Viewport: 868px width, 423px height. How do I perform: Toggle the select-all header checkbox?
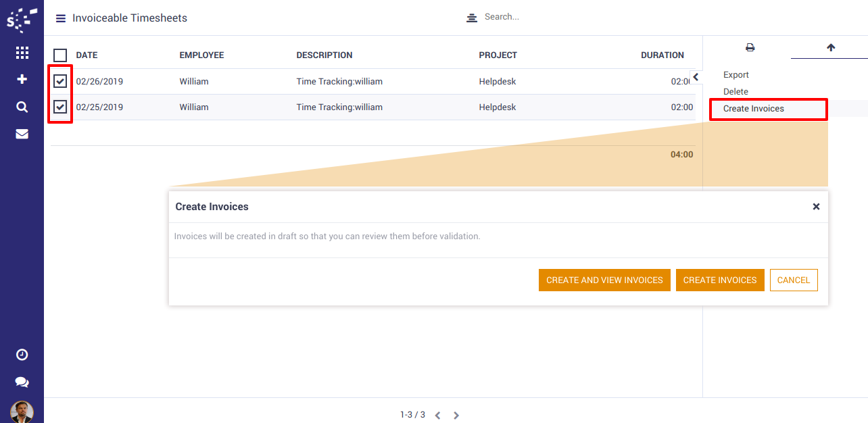tap(60, 55)
